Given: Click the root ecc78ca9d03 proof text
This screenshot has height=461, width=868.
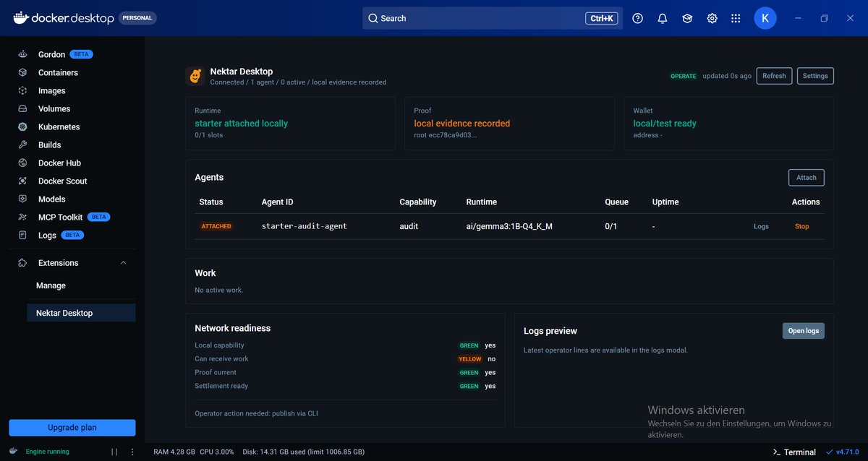Looking at the screenshot, I should [x=446, y=135].
